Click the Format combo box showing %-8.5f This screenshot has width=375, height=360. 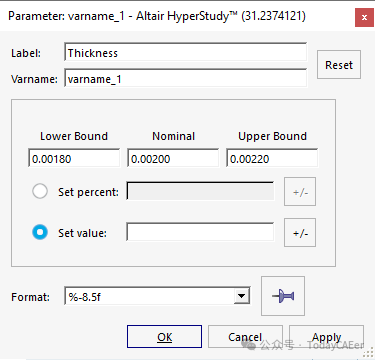tap(157, 296)
